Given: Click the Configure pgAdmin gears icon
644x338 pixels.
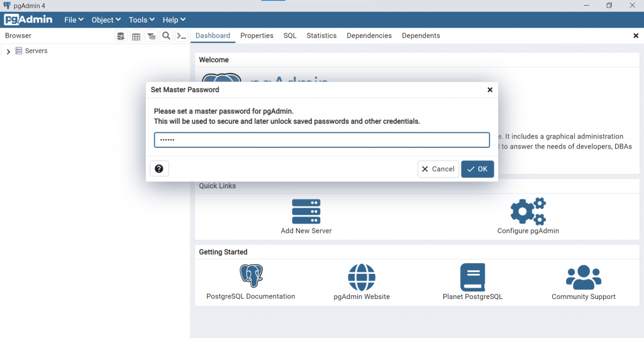Looking at the screenshot, I should click(x=528, y=211).
